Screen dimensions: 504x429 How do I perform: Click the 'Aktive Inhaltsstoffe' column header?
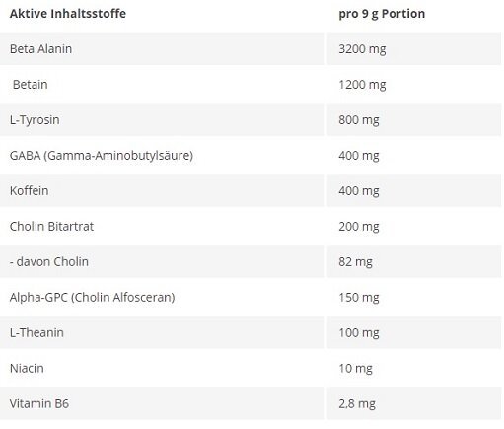(68, 14)
